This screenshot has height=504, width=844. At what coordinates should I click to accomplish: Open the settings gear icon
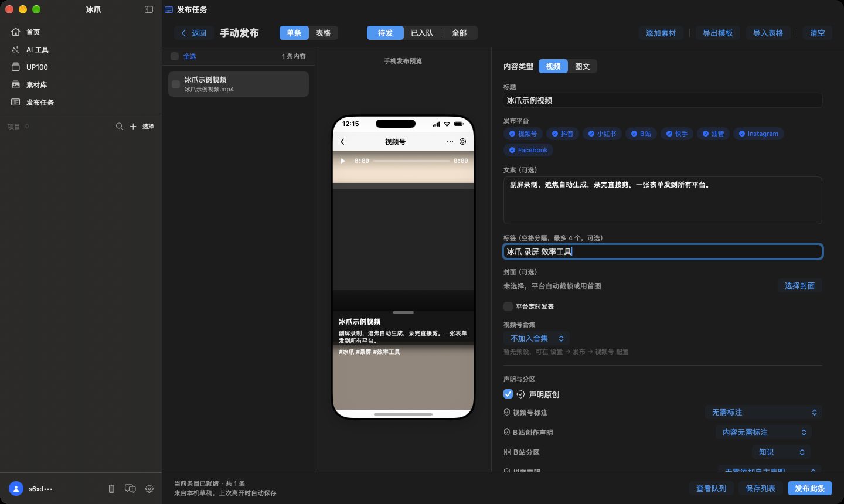[x=149, y=489]
